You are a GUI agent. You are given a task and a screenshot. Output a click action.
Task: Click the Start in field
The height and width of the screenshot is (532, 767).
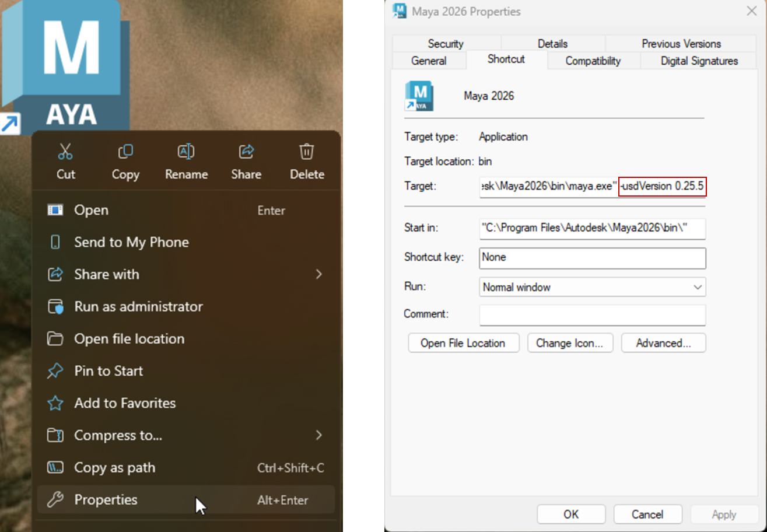click(593, 229)
